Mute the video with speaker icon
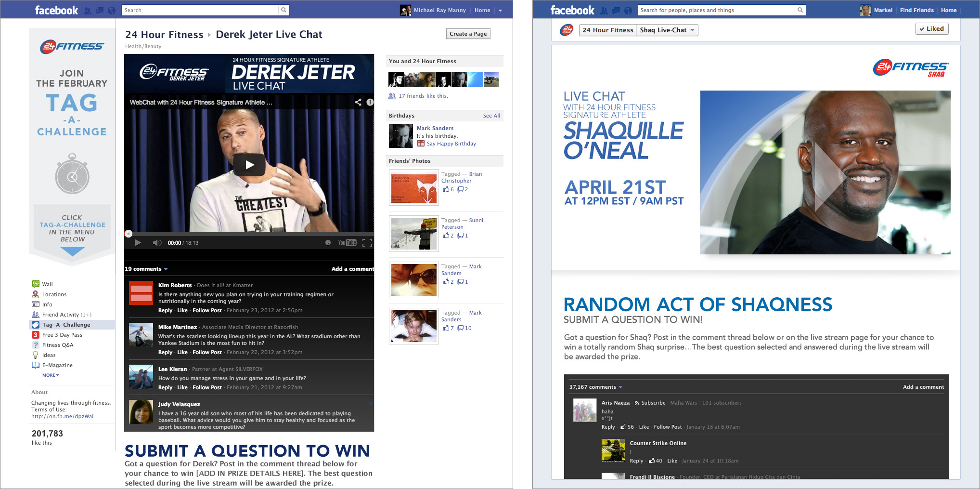The image size is (980, 489). click(157, 243)
